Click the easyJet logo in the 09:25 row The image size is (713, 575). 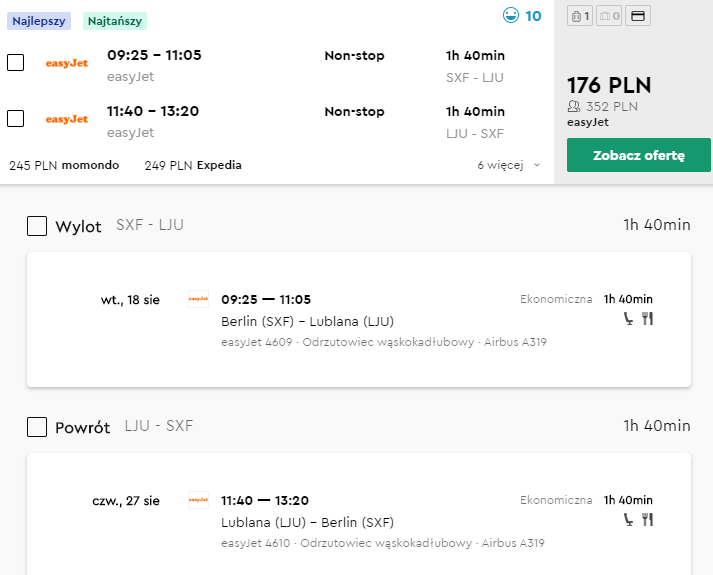[67, 63]
